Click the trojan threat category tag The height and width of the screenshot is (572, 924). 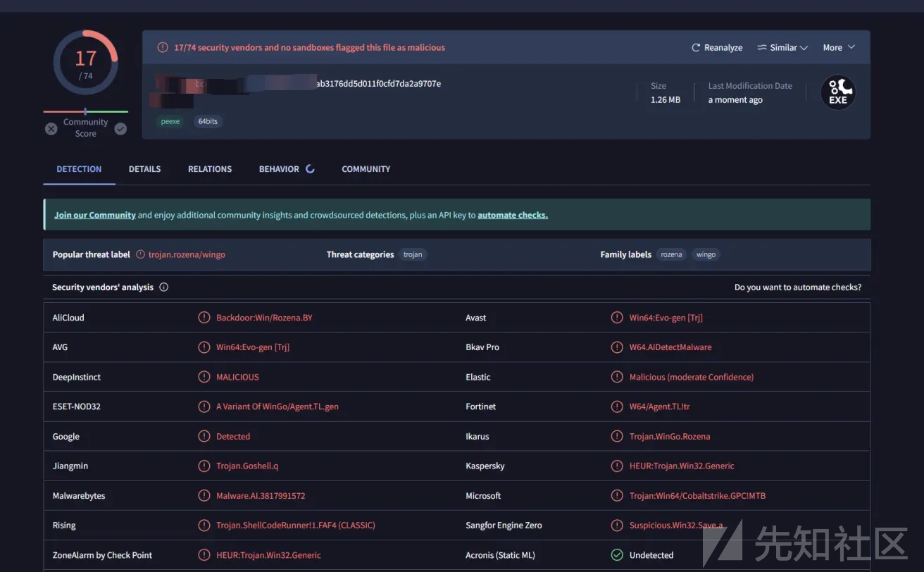coord(413,254)
